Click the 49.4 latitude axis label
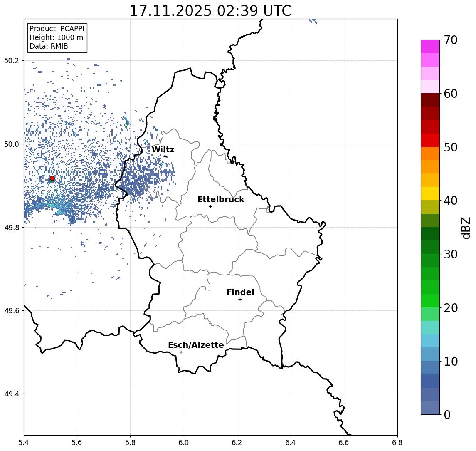Screen dimensions: 476x451 [12, 394]
